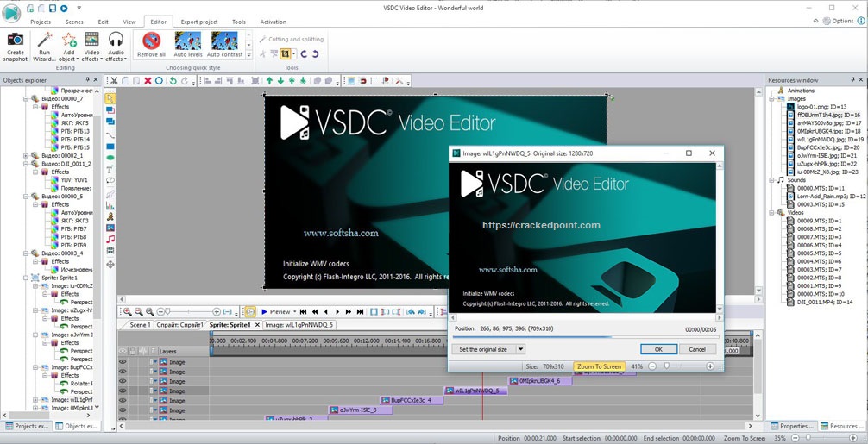This screenshot has height=444, width=868.
Task: Open Audio effects headphones icon
Action: (x=116, y=40)
